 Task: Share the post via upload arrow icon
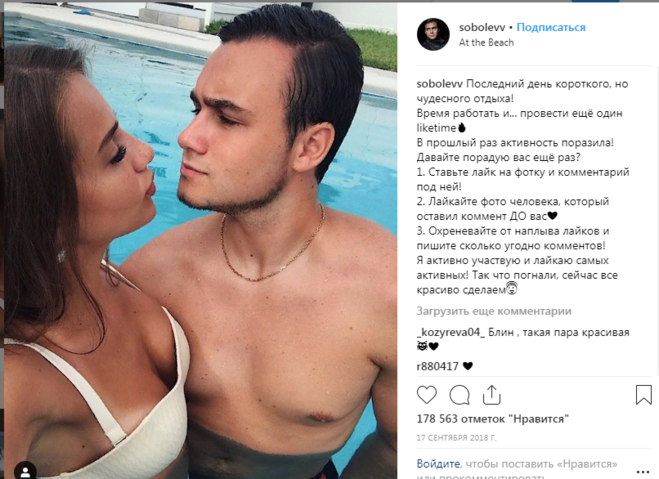(x=491, y=395)
